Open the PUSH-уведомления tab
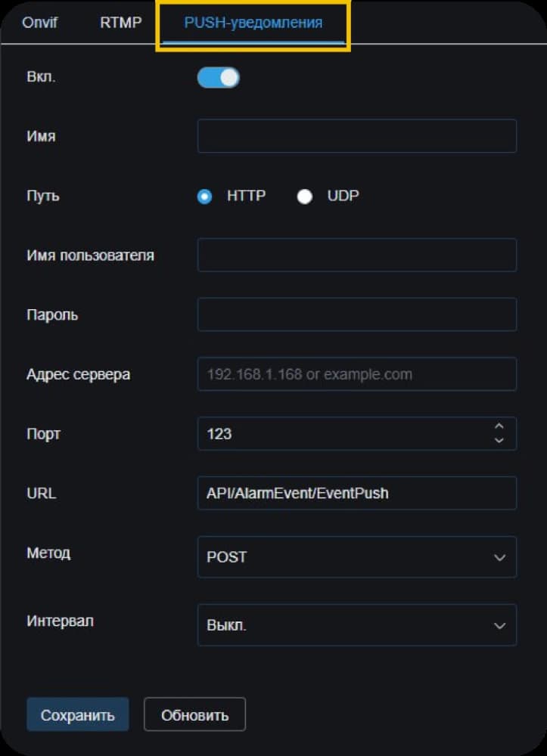Viewport: 547px width, 756px height. tap(253, 23)
